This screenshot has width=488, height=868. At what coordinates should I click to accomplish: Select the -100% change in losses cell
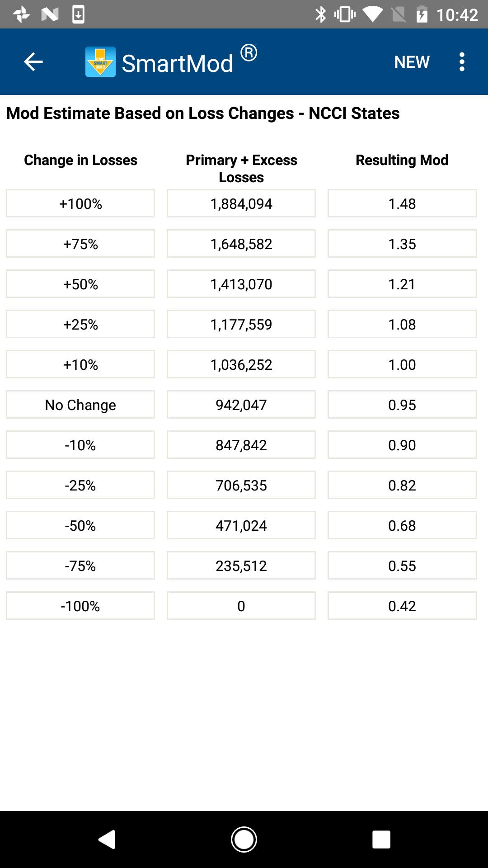80,606
